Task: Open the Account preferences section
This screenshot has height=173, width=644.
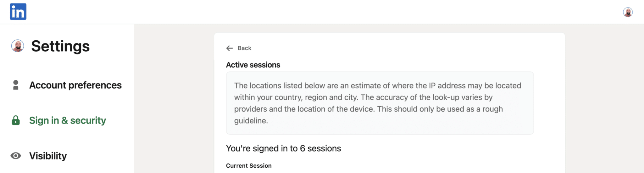Action: pyautogui.click(x=75, y=85)
